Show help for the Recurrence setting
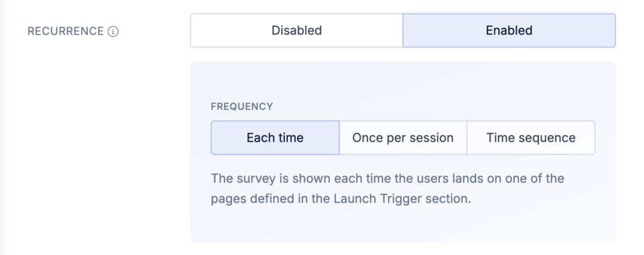This screenshot has width=644, height=255. pos(113,31)
